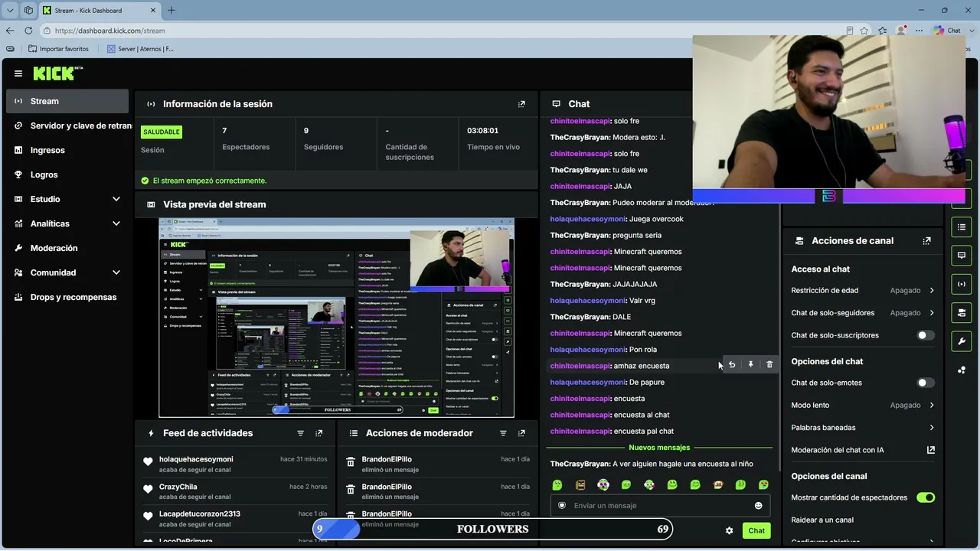
Task: Insert the last quick emote in row
Action: pyautogui.click(x=763, y=484)
